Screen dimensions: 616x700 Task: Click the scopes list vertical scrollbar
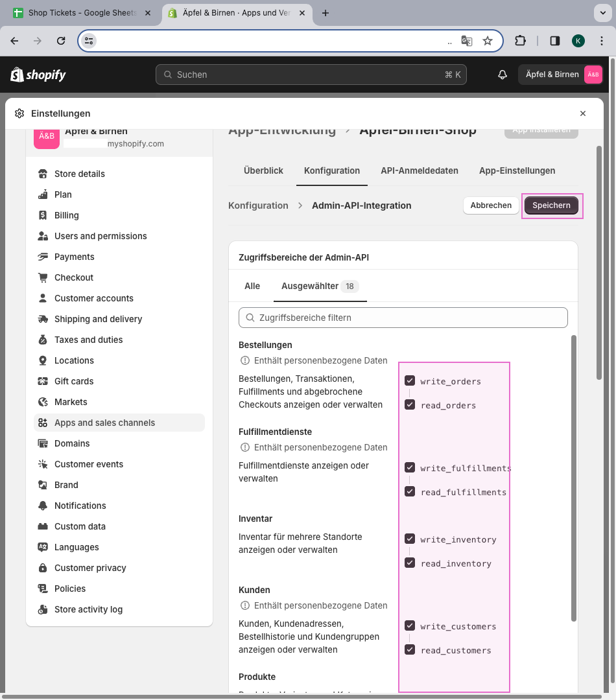click(x=573, y=478)
